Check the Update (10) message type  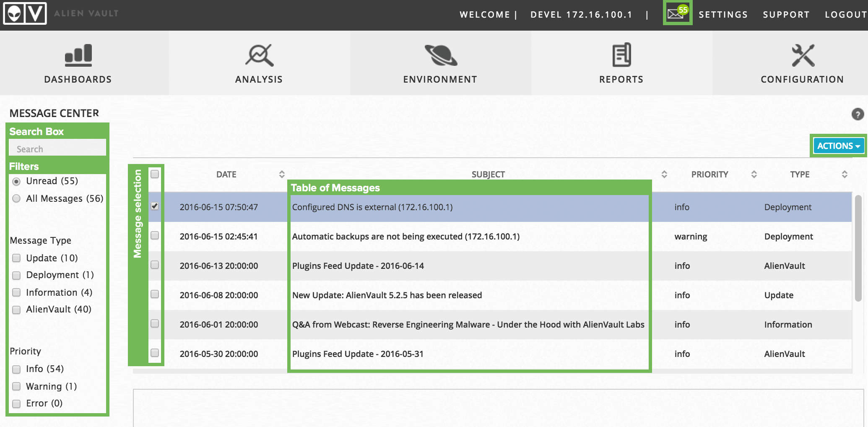click(16, 258)
